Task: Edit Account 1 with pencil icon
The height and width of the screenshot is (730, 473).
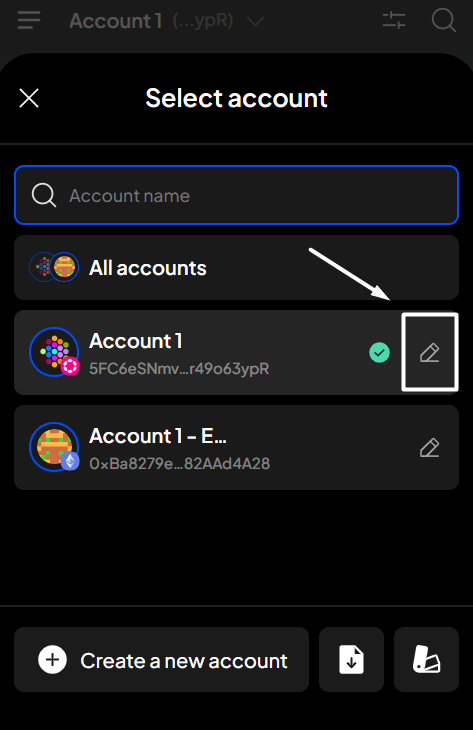Action: click(430, 352)
